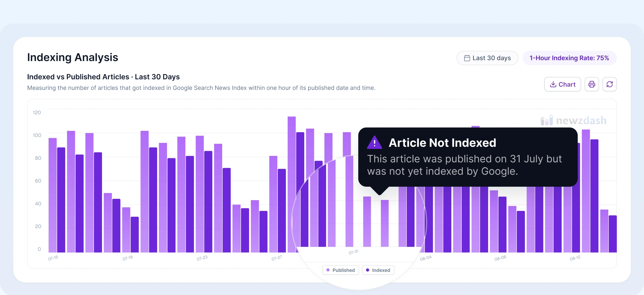Download the chart via Chart button
The height and width of the screenshot is (295, 644).
[x=562, y=84]
